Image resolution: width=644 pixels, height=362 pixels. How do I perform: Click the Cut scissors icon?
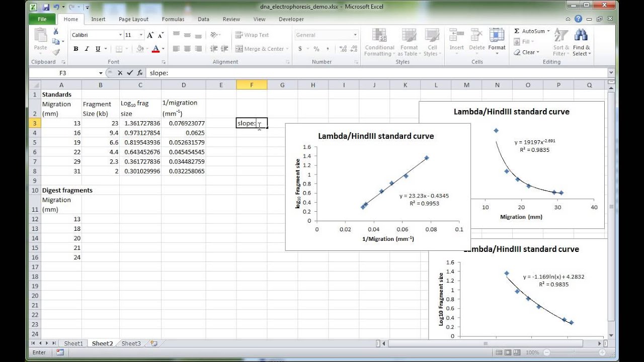tap(56, 32)
